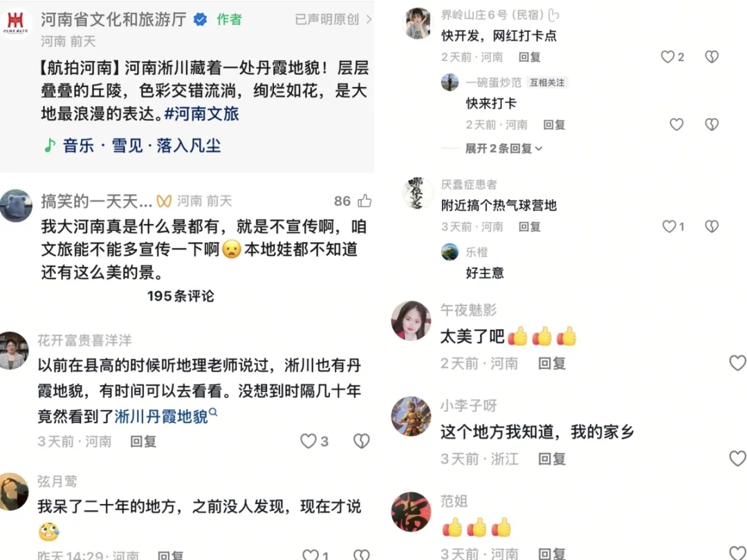Expand the 展开2条回复 replies

(504, 149)
